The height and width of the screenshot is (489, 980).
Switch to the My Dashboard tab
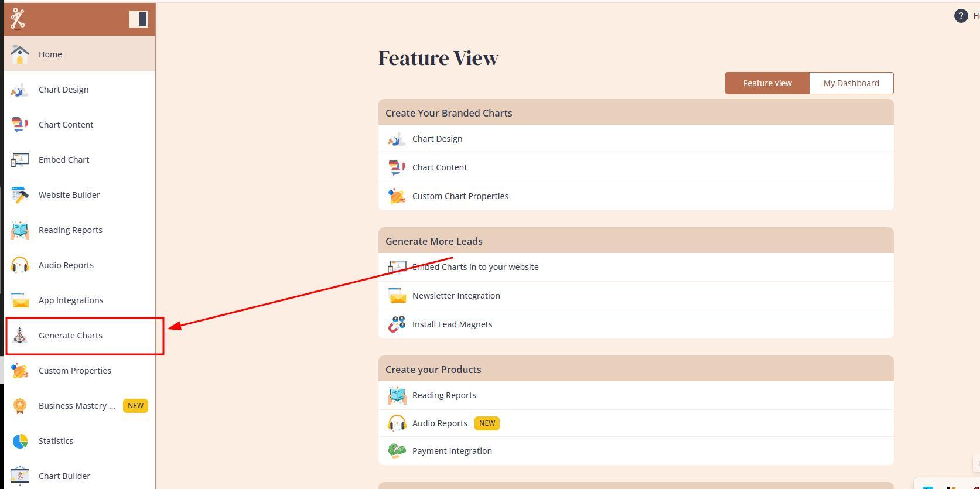click(851, 83)
